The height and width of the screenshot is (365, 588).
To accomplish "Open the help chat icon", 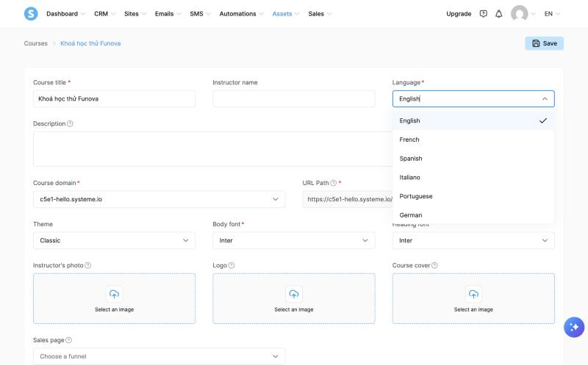I will coord(484,14).
